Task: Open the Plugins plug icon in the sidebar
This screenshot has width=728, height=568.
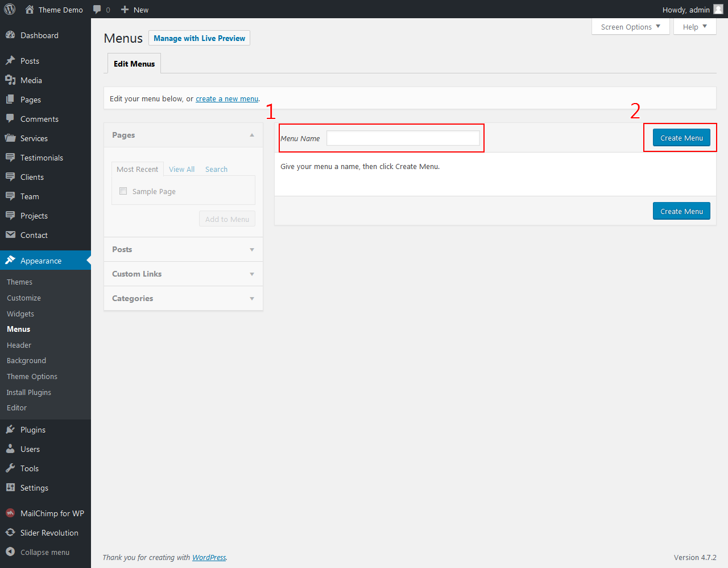Action: (10, 430)
